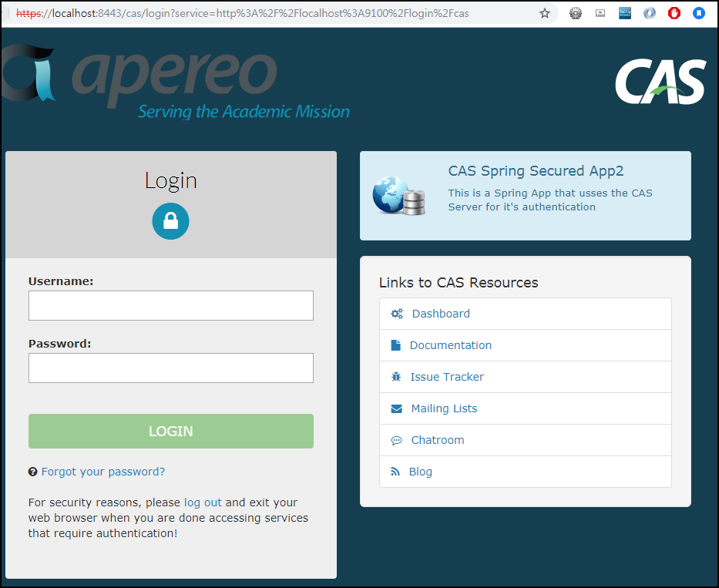
Task: Click the question mark icon by Forgot password
Action: [x=32, y=472]
